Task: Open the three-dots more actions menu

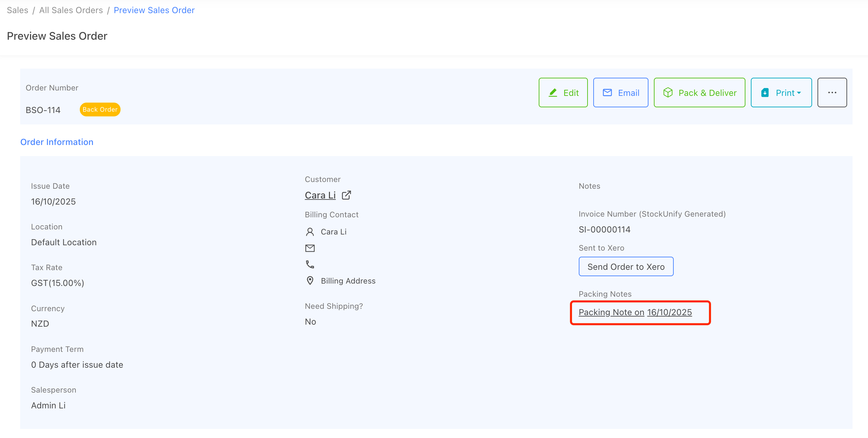Action: (832, 93)
